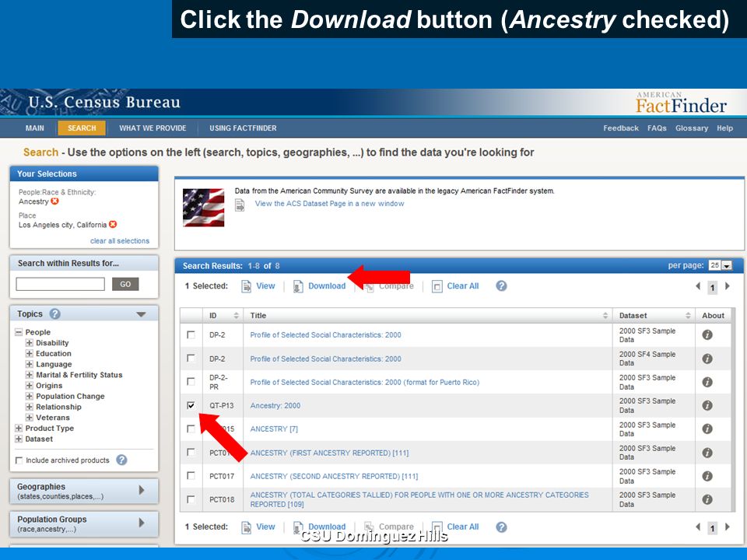
Task: Check the ANCESTRY [7] row checkbox
Action: click(191, 429)
